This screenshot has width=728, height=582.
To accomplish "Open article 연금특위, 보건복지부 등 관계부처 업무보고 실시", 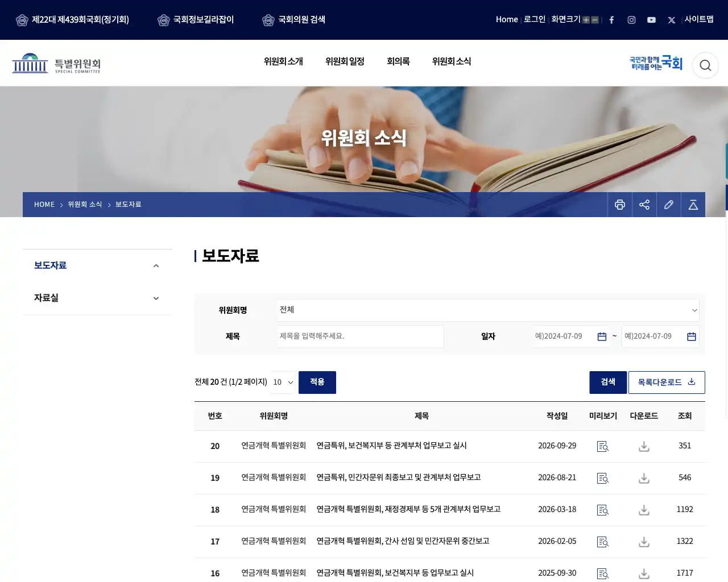I will tap(391, 446).
